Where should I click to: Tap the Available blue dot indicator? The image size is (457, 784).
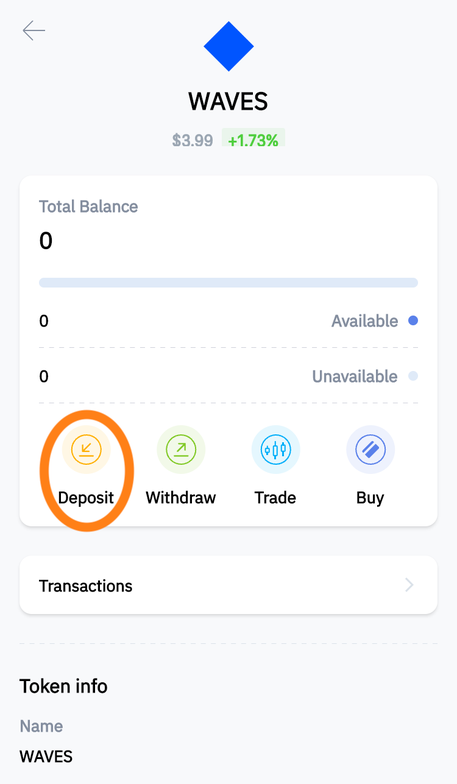(x=413, y=320)
